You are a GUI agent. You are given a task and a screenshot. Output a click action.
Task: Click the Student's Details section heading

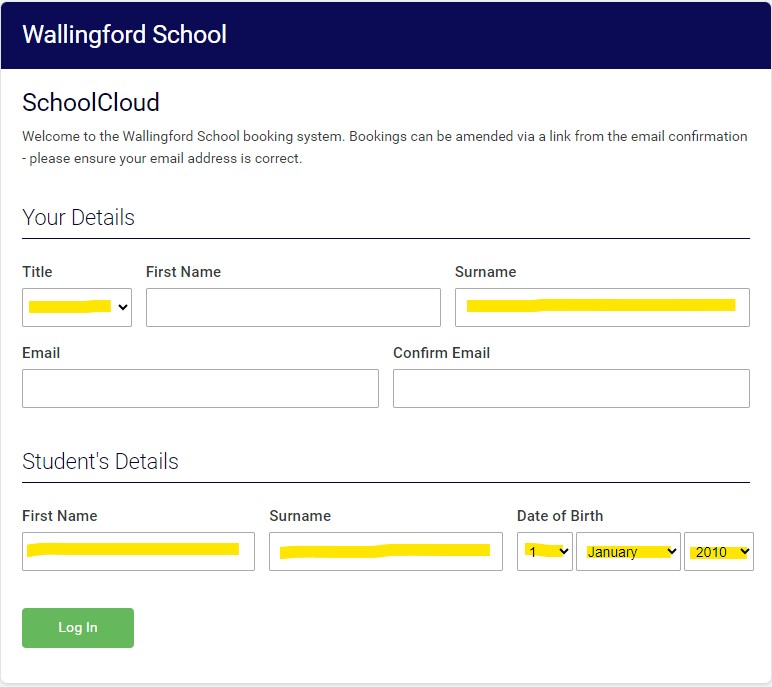[x=100, y=461]
